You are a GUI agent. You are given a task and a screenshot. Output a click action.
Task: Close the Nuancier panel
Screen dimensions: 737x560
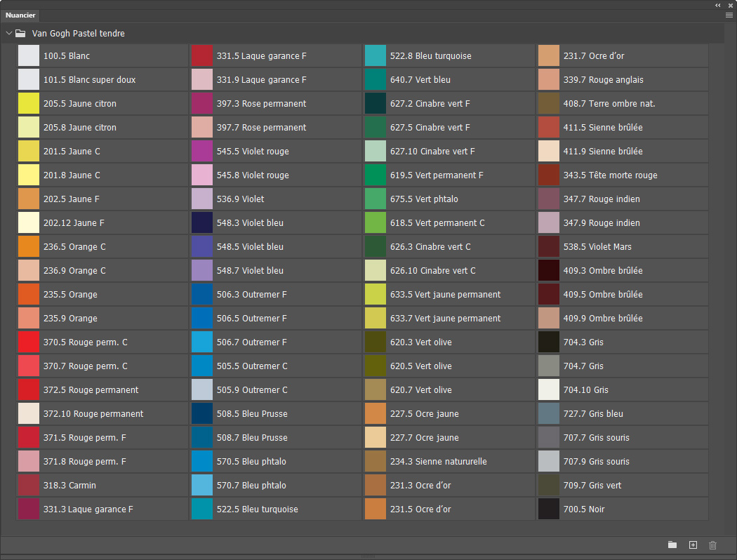(731, 5)
